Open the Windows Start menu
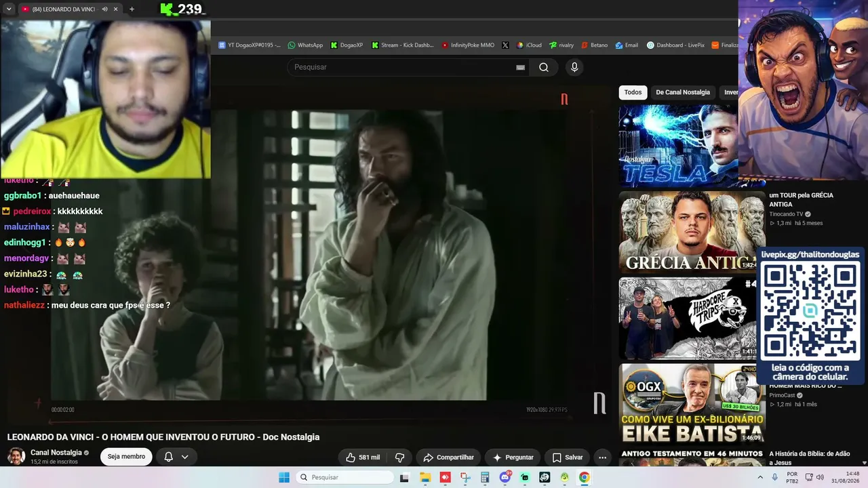 (x=284, y=477)
